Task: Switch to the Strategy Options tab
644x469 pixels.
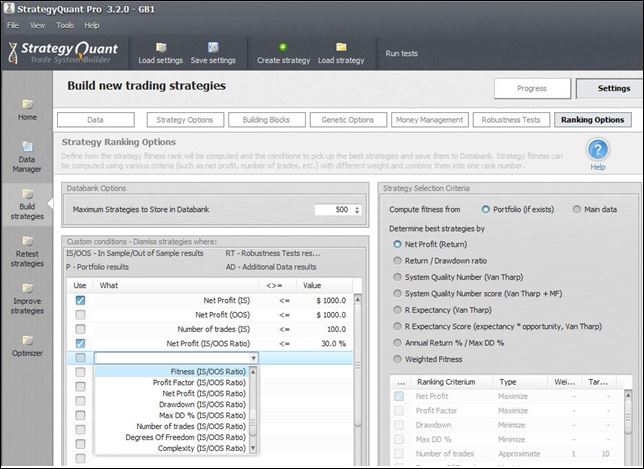Action: [x=185, y=120]
